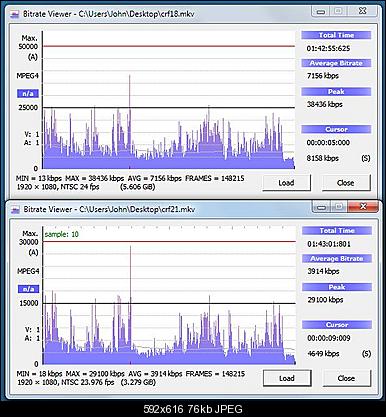
Task: Click MPEG4 codec label in crf21.mkv window
Action: tap(28, 271)
